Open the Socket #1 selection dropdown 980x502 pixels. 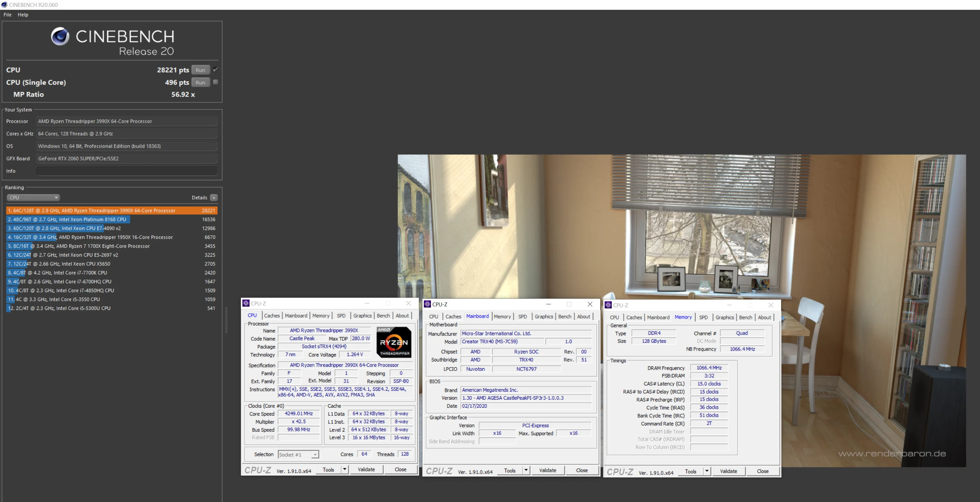click(298, 454)
